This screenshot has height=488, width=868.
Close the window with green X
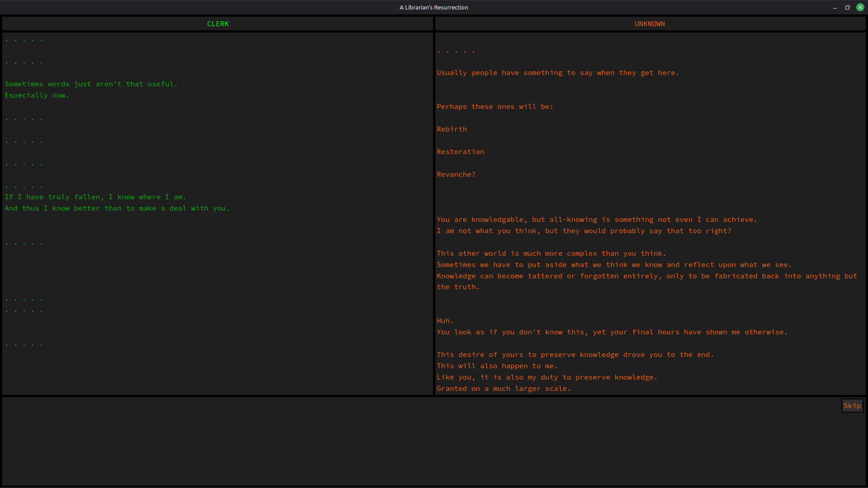[860, 8]
